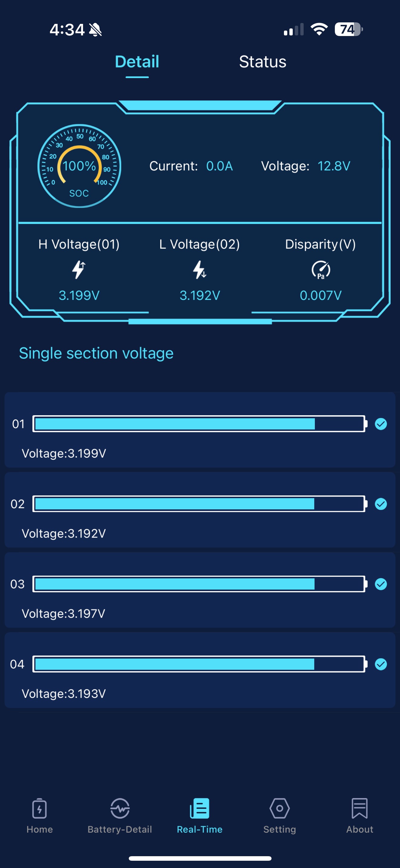Tap the Voltage 12.8V reading

pyautogui.click(x=334, y=166)
